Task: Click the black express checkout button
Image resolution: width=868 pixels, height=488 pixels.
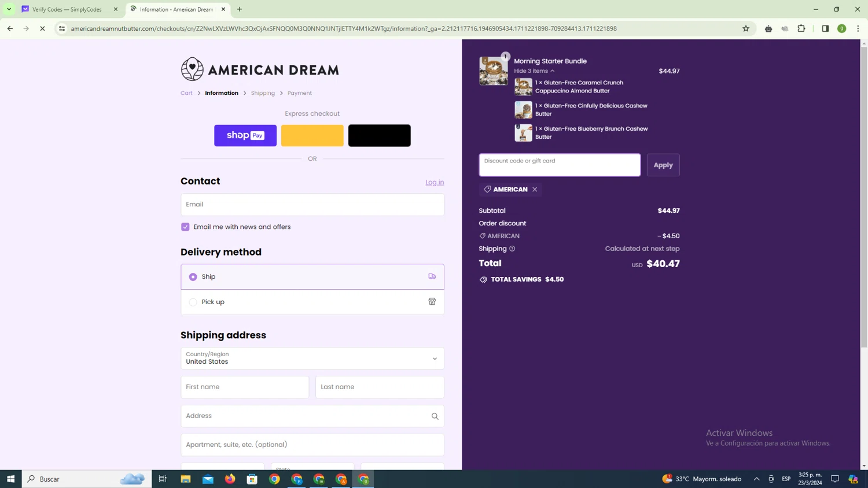Action: [380, 135]
